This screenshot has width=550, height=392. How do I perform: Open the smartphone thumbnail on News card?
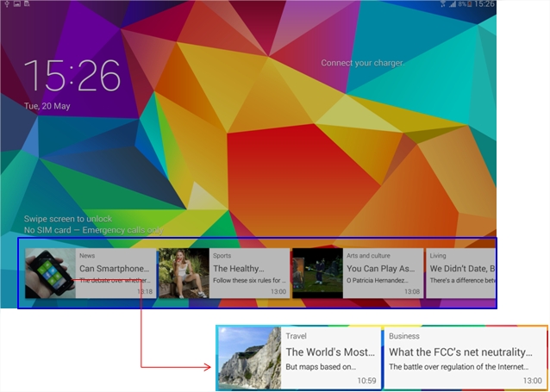pos(50,273)
